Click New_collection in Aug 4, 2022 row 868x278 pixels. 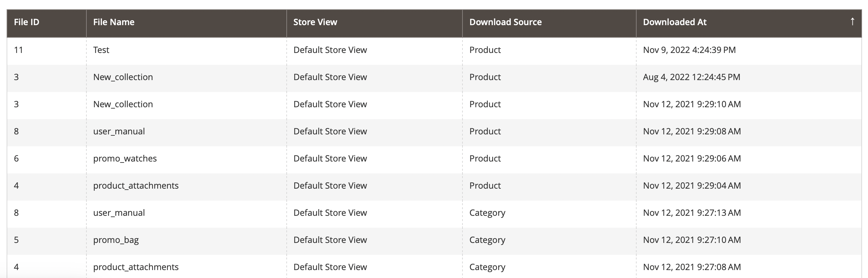click(x=123, y=77)
